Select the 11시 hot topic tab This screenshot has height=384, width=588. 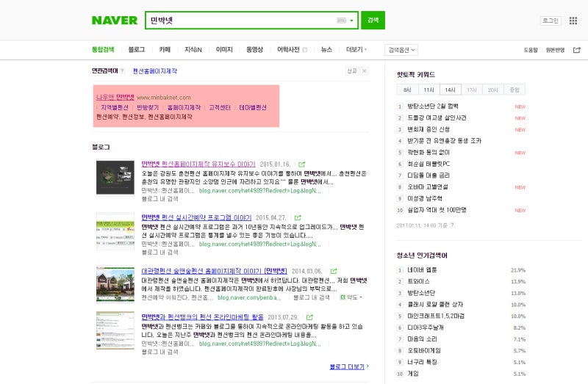coord(429,90)
